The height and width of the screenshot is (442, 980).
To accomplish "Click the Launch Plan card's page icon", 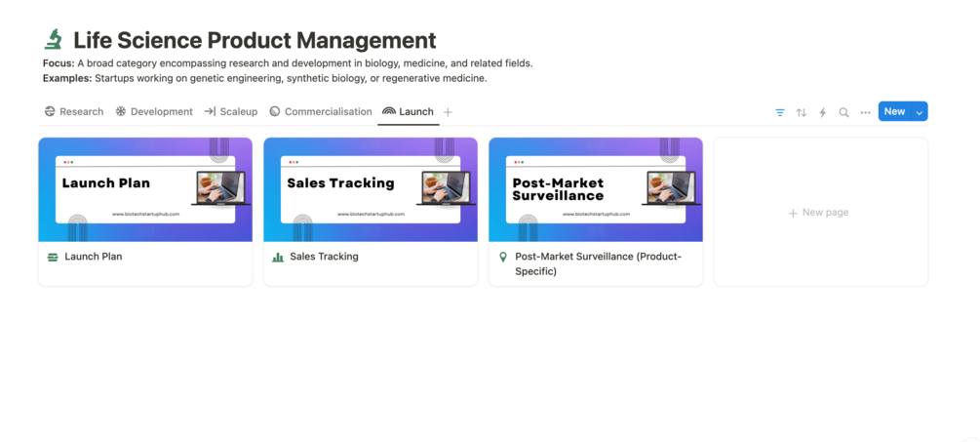I will coord(53,257).
